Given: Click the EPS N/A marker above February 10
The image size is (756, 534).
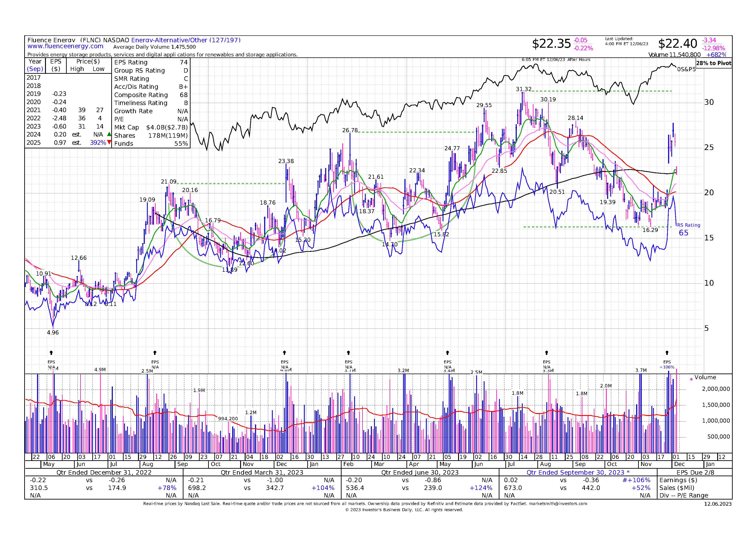Looking at the screenshot, I should (348, 353).
